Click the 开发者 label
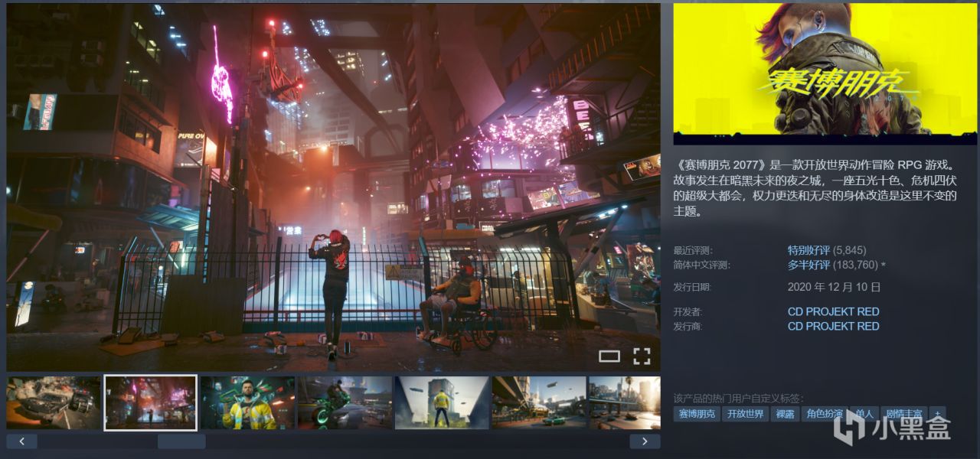The image size is (980, 459). tap(688, 311)
